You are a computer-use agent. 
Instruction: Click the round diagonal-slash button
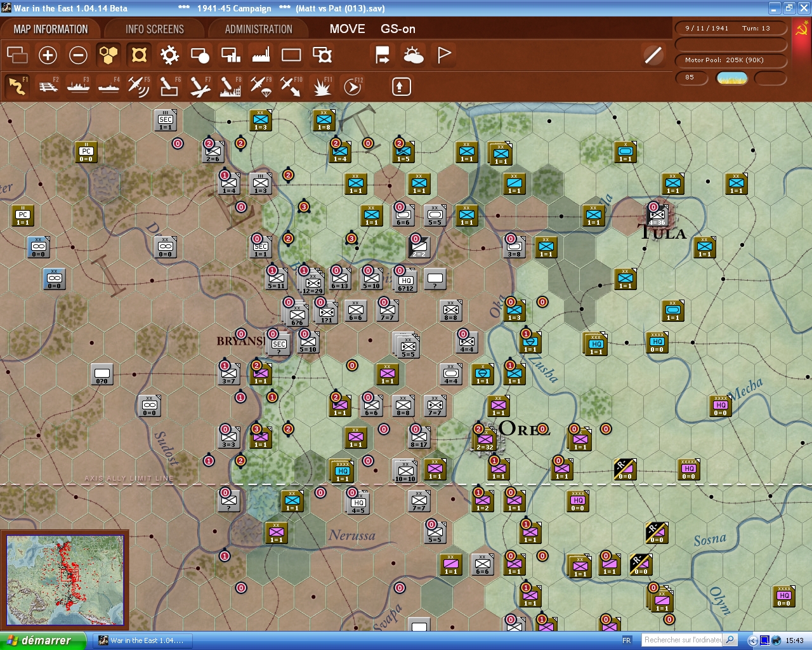click(653, 55)
